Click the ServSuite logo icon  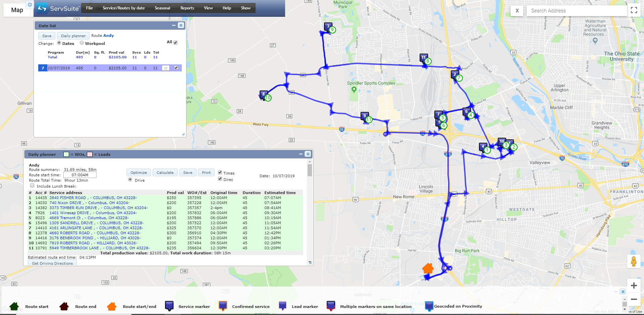click(42, 8)
